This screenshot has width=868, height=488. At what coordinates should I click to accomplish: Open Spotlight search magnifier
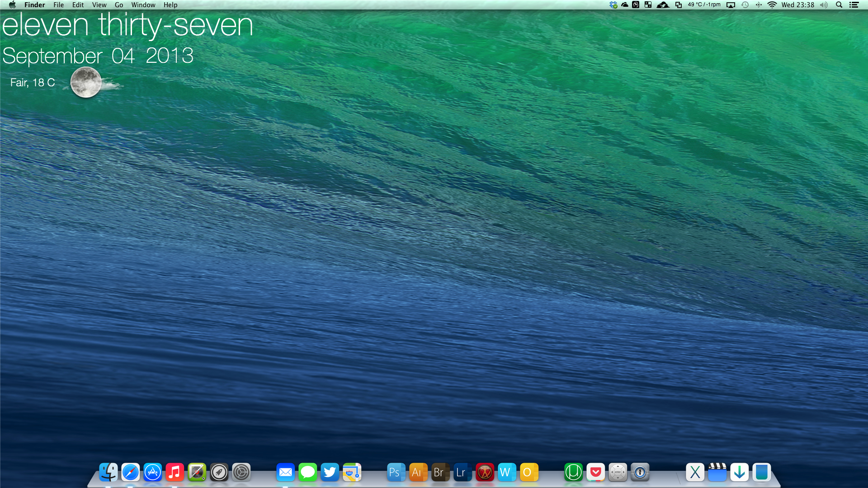coord(839,5)
